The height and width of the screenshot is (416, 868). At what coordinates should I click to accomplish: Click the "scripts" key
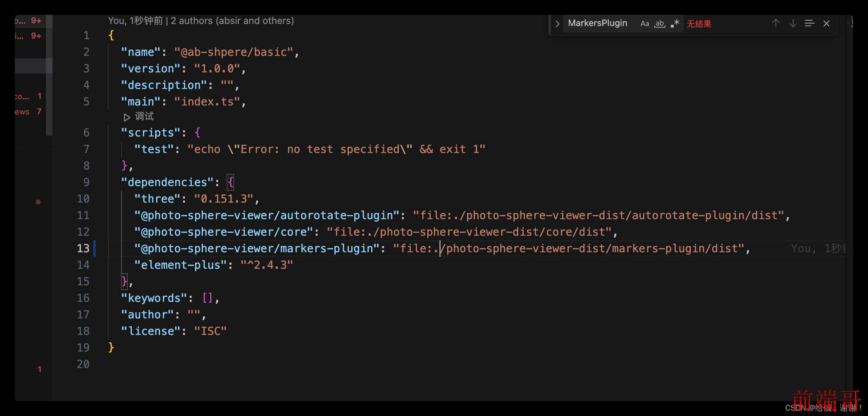150,133
